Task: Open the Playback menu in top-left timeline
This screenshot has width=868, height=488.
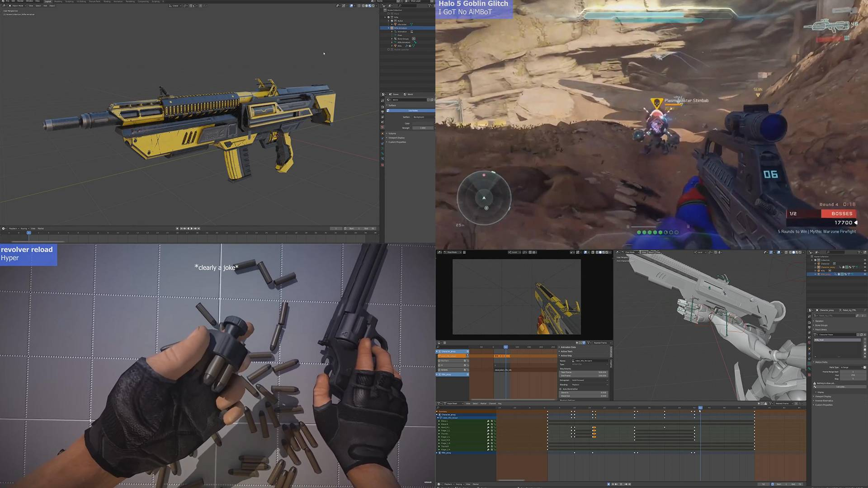Action: pos(13,228)
